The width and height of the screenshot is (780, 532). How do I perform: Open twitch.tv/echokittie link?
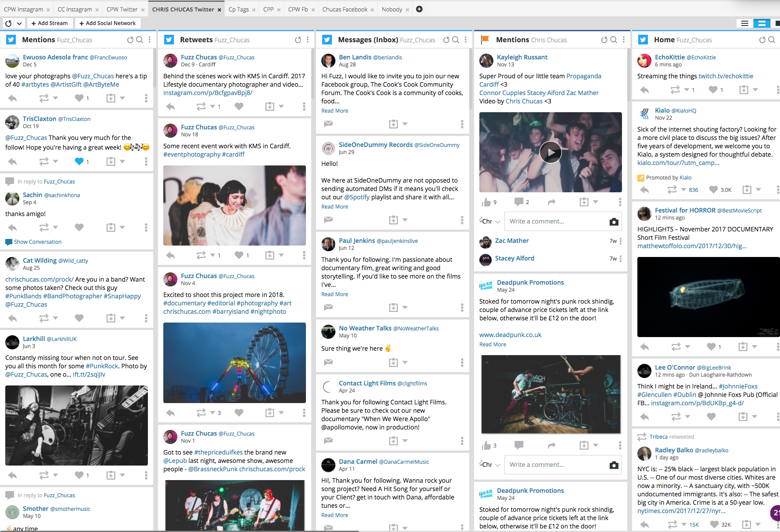tap(726, 76)
